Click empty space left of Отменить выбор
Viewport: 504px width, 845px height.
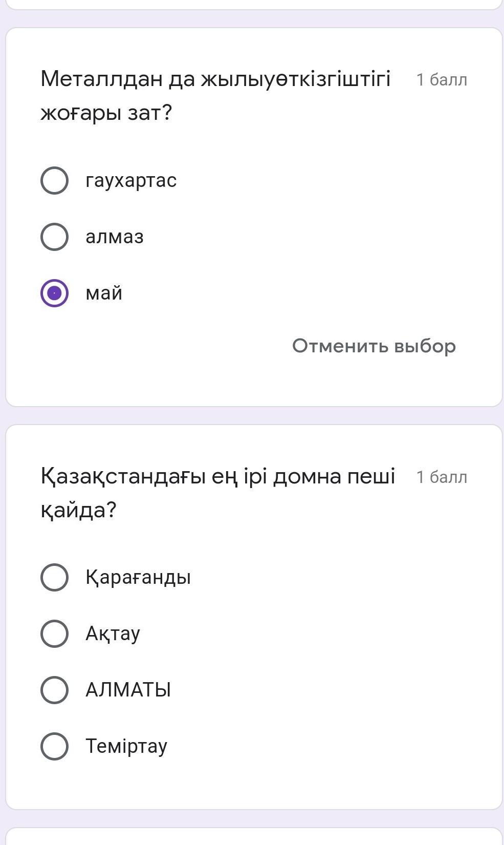click(x=154, y=346)
